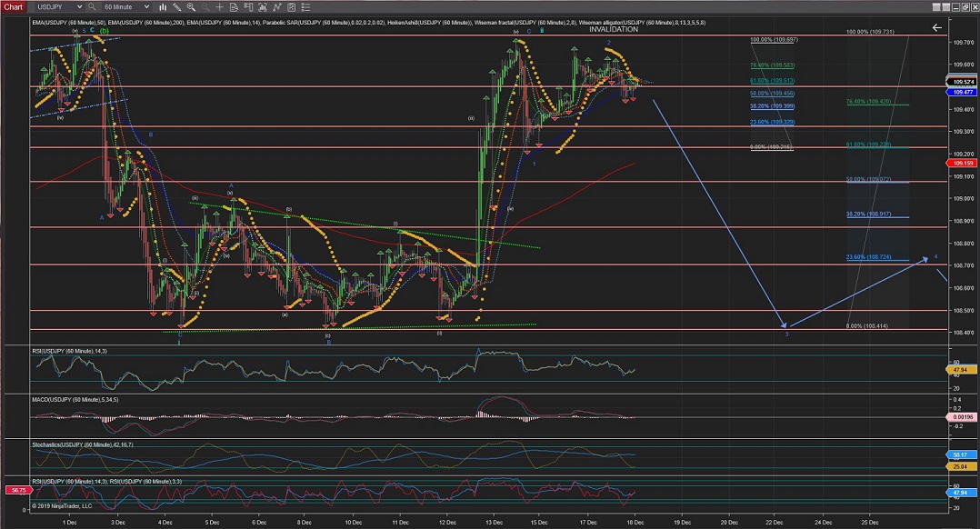
Task: Click the 25.04 Stochastics value marker
Action: click(962, 466)
